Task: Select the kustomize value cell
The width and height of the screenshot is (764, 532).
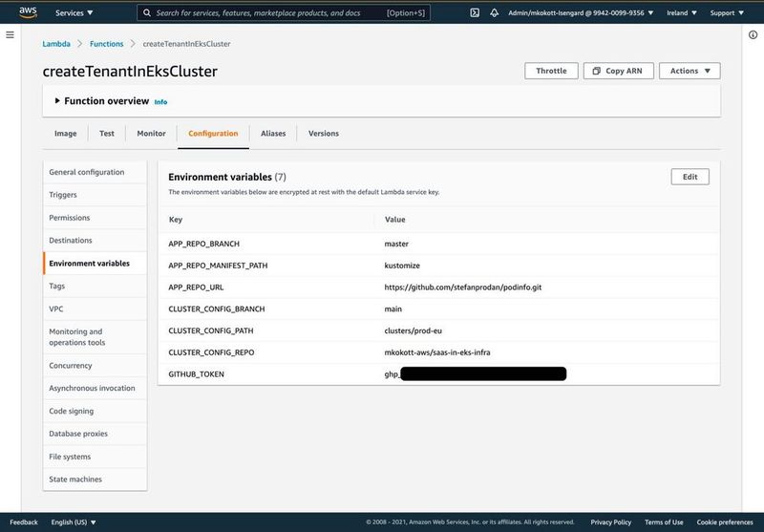Action: pos(402,266)
